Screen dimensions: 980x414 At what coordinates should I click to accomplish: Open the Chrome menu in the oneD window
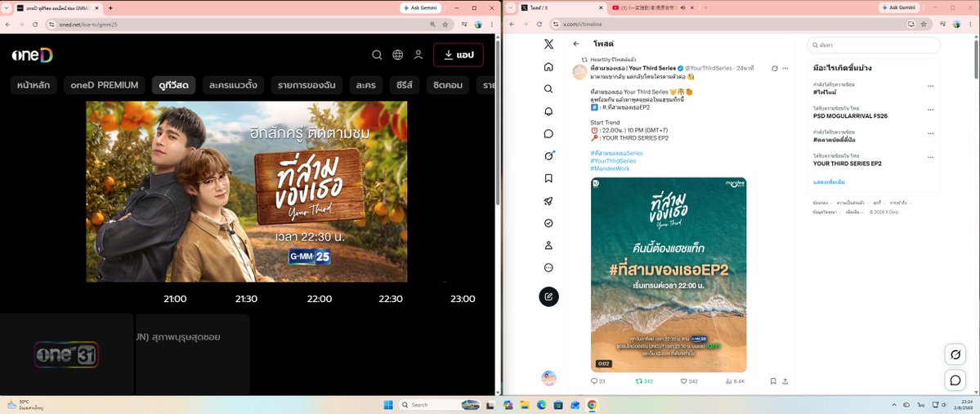(x=492, y=25)
